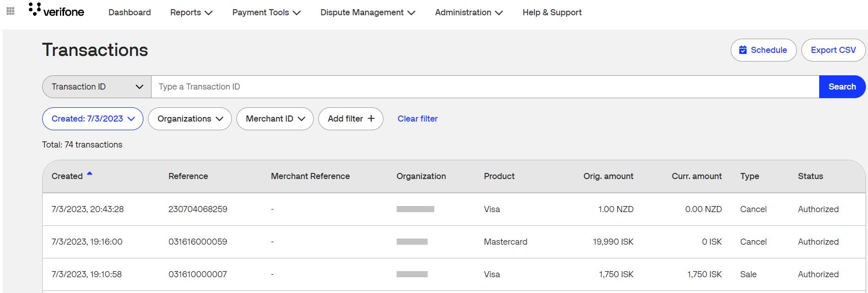Click the Export CSV button
This screenshot has width=868, height=293.
coord(833,50)
